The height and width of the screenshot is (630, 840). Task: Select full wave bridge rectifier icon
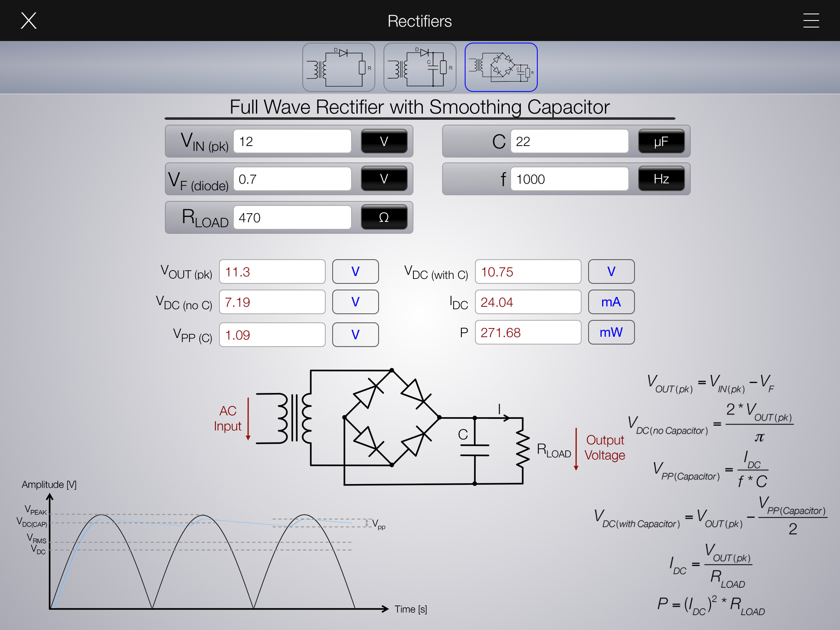[501, 67]
